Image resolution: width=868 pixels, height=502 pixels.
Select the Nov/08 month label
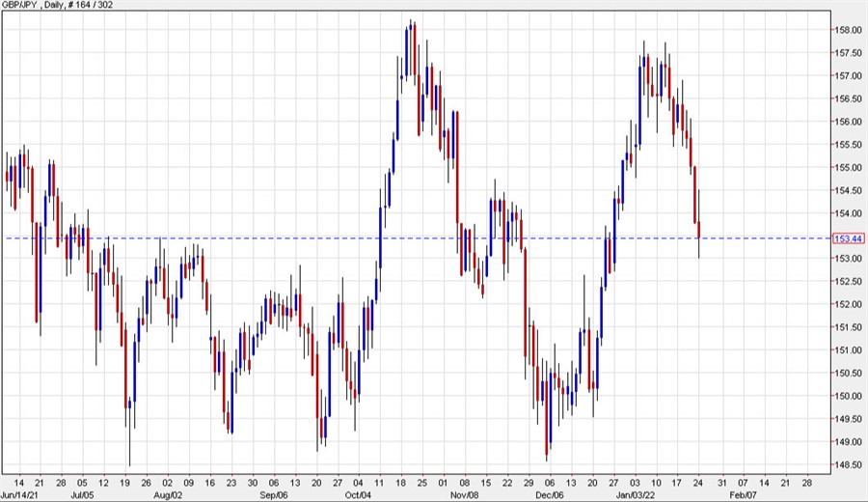click(x=465, y=495)
